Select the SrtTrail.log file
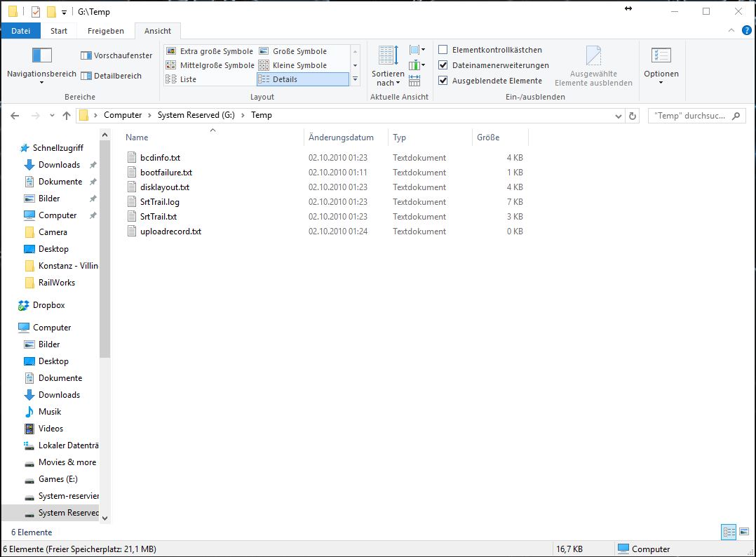Viewport: 756px width, 557px height. click(x=160, y=201)
